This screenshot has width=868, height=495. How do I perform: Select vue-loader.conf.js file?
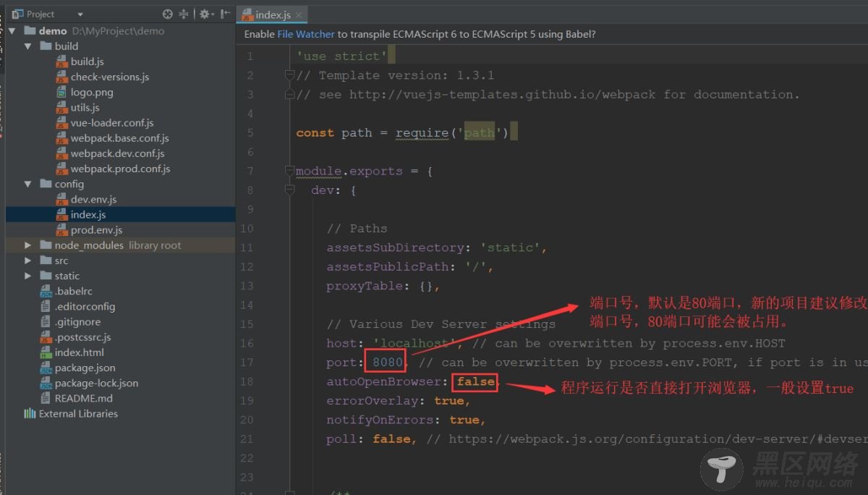(112, 122)
